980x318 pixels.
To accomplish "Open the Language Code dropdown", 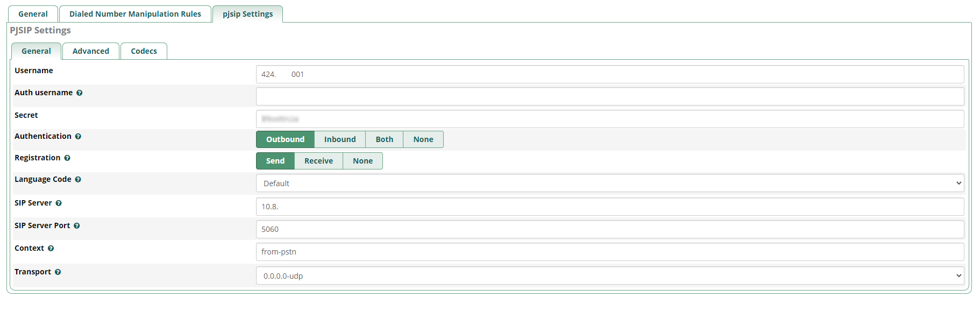I will pyautogui.click(x=609, y=183).
